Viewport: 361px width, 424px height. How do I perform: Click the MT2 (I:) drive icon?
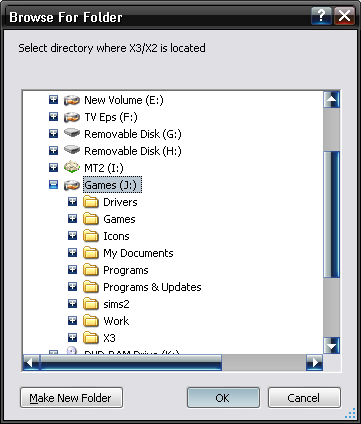point(72,167)
